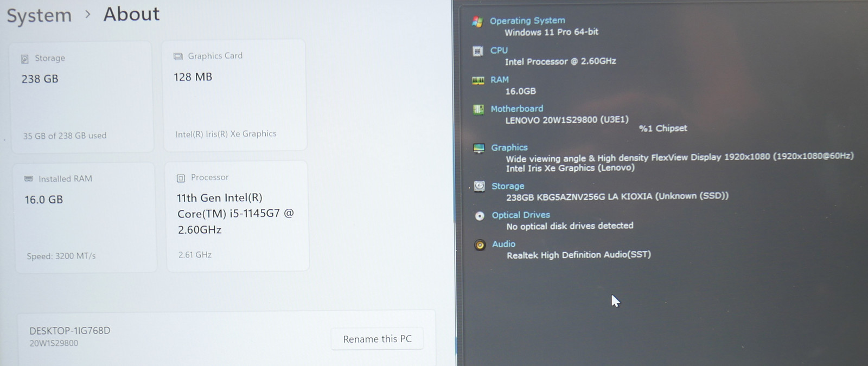Image resolution: width=868 pixels, height=366 pixels.
Task: Select the 16.0 GB installed RAM value
Action: point(43,200)
